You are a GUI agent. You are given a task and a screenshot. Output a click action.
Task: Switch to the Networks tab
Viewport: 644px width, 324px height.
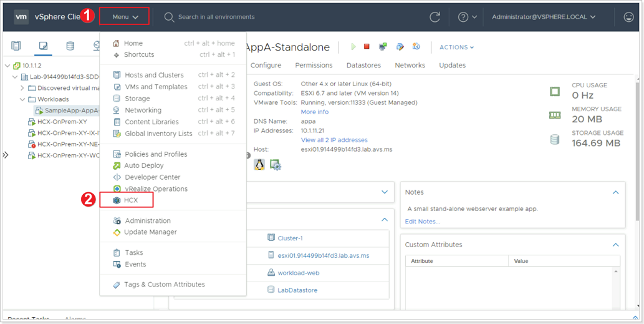pyautogui.click(x=410, y=66)
